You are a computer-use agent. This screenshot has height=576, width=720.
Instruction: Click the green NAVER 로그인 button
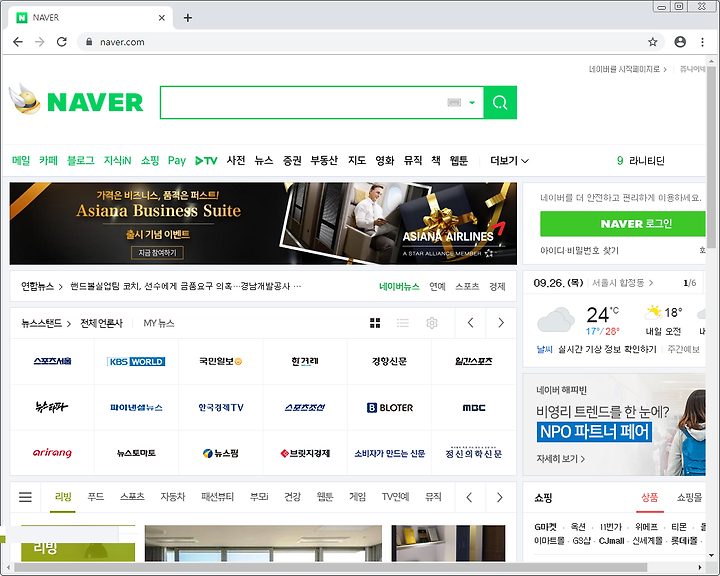tap(623, 224)
